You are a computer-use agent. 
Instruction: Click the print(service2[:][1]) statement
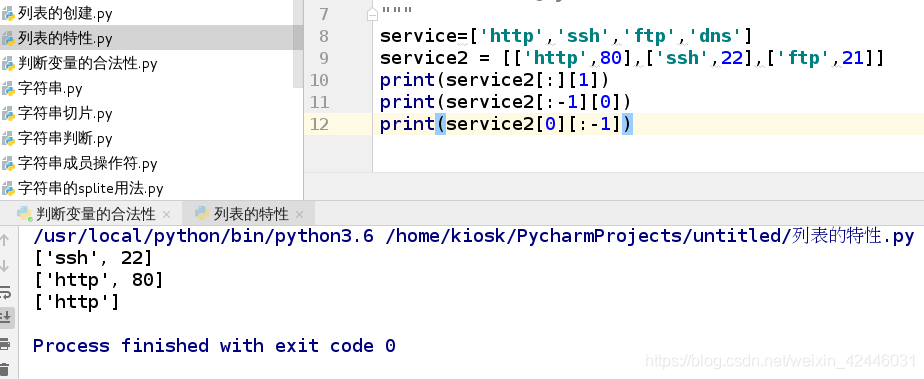[494, 80]
